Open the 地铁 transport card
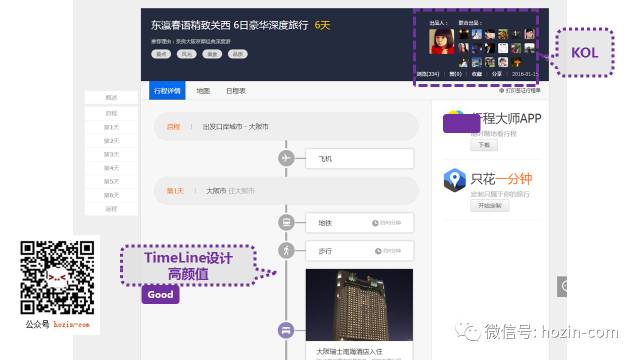 360,223
